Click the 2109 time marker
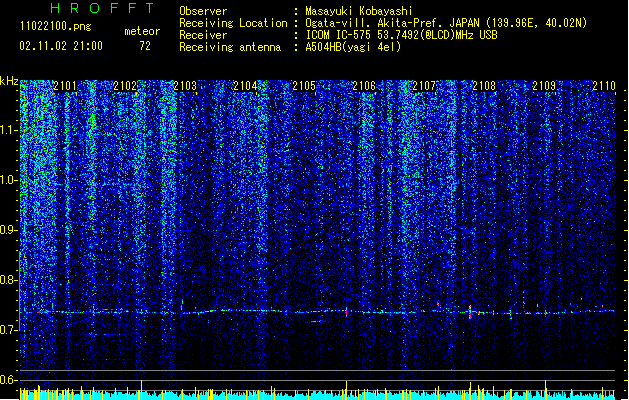Viewport: 629px width, 400px height. [544, 86]
